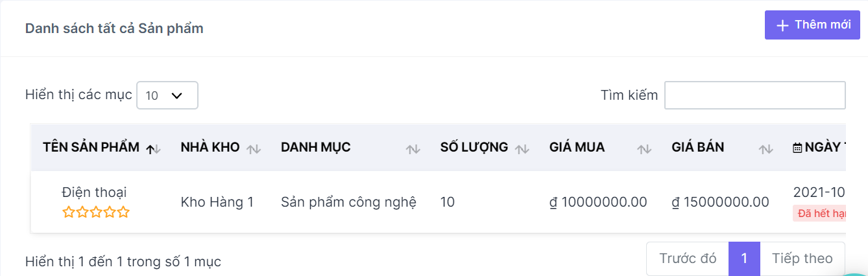Screen dimensions: 868x276
Task: Open the Hiển thị các mục dropdown
Action: (x=167, y=95)
